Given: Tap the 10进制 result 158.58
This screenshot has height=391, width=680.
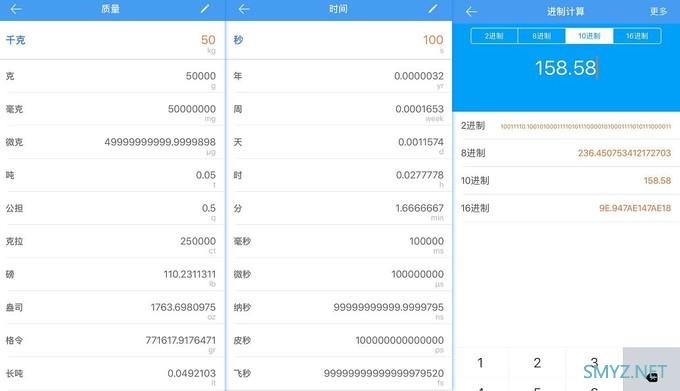Looking at the screenshot, I should point(657,180).
